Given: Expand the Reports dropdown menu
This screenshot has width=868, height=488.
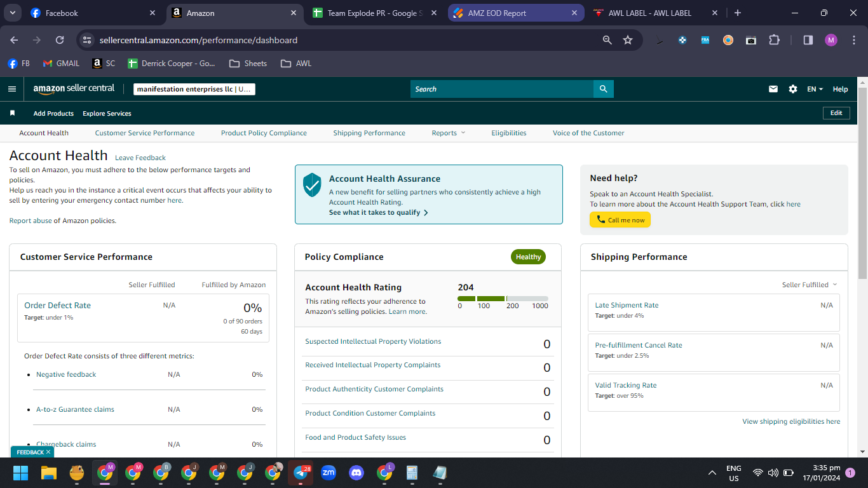Looking at the screenshot, I should (449, 133).
